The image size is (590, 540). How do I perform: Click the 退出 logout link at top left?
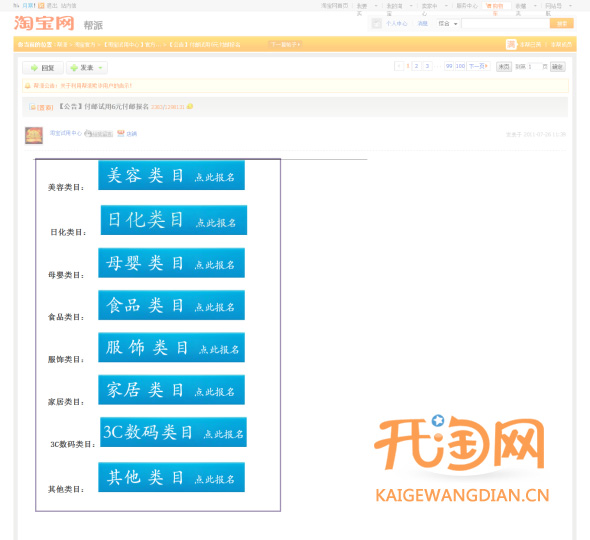pos(52,6)
